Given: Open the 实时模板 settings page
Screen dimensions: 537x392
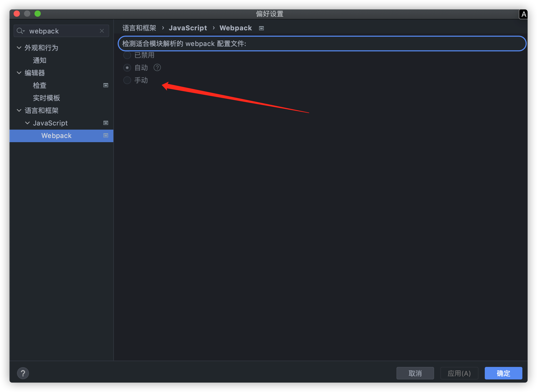Looking at the screenshot, I should [46, 98].
